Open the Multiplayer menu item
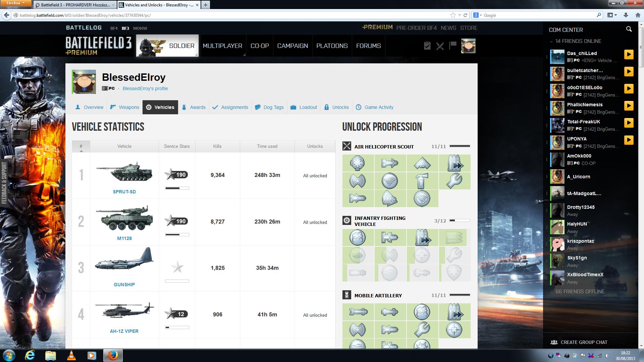644x362 pixels. pos(222,46)
